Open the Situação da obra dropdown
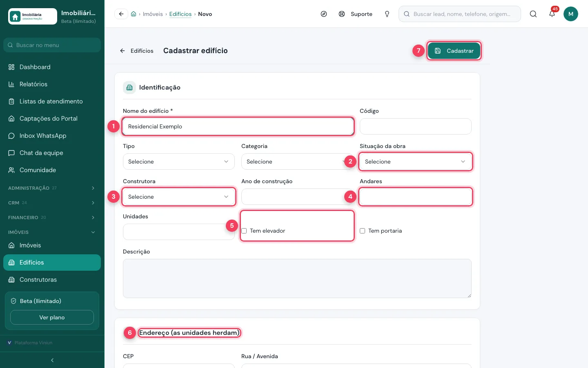 tap(416, 162)
